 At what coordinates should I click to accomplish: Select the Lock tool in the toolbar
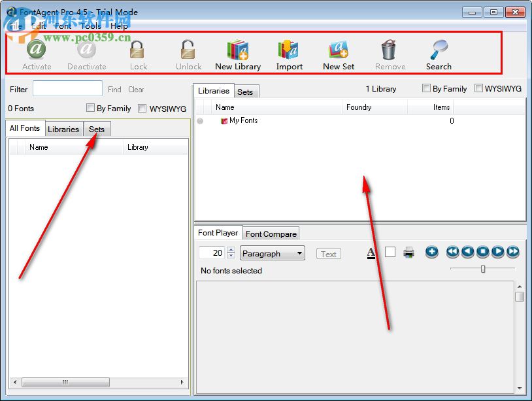coord(137,54)
